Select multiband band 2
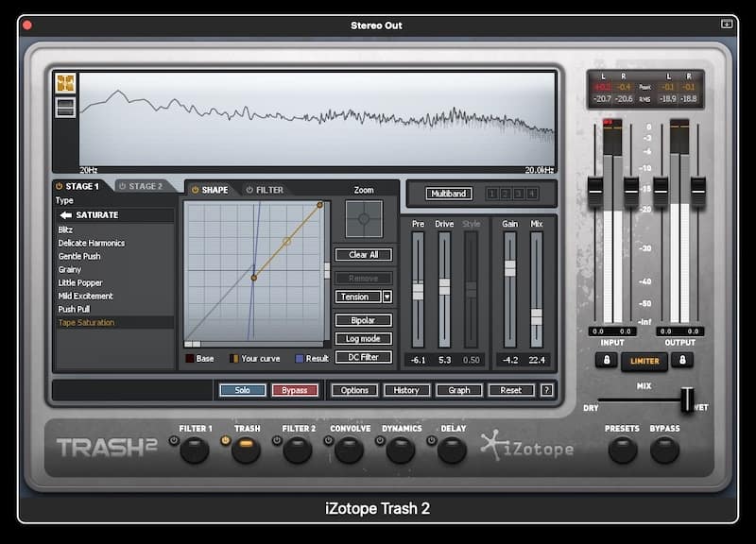This screenshot has width=756, height=544. [506, 194]
